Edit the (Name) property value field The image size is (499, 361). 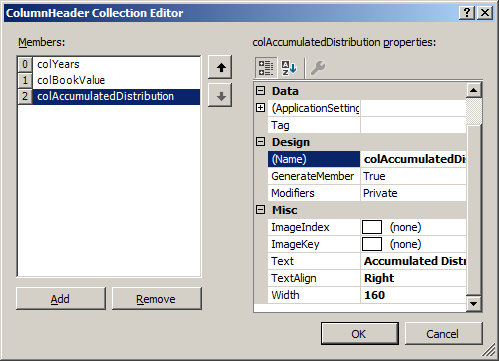coord(413,159)
